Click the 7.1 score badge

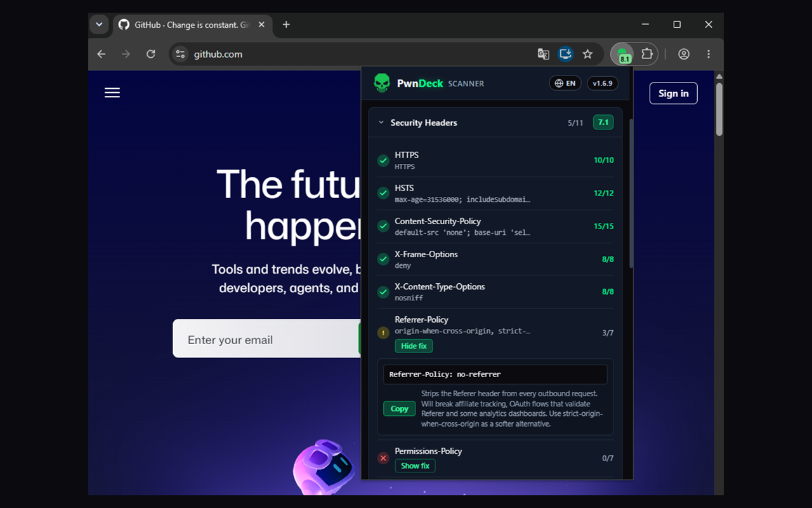tap(603, 123)
